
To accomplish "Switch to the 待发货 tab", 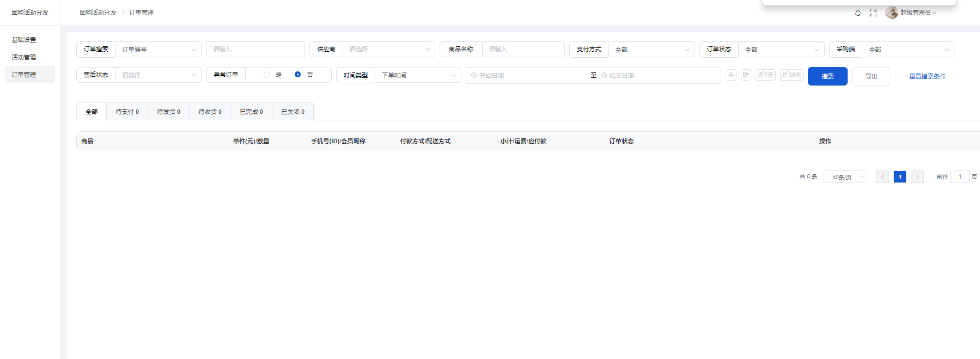I will [168, 112].
